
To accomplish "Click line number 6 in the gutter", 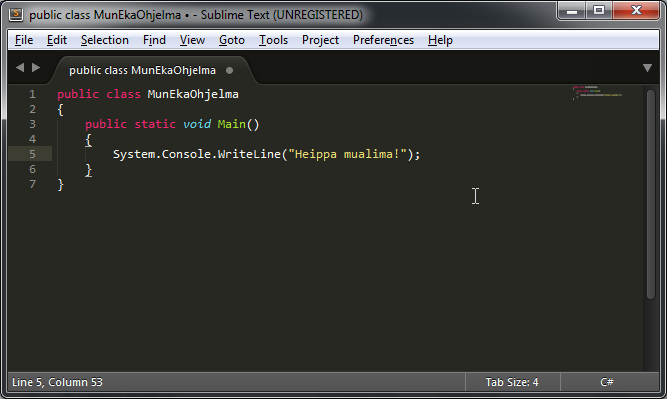I will (32, 169).
